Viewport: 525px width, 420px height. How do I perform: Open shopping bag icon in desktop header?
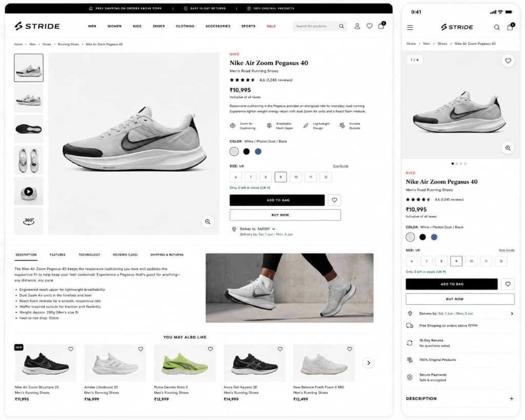point(381,26)
